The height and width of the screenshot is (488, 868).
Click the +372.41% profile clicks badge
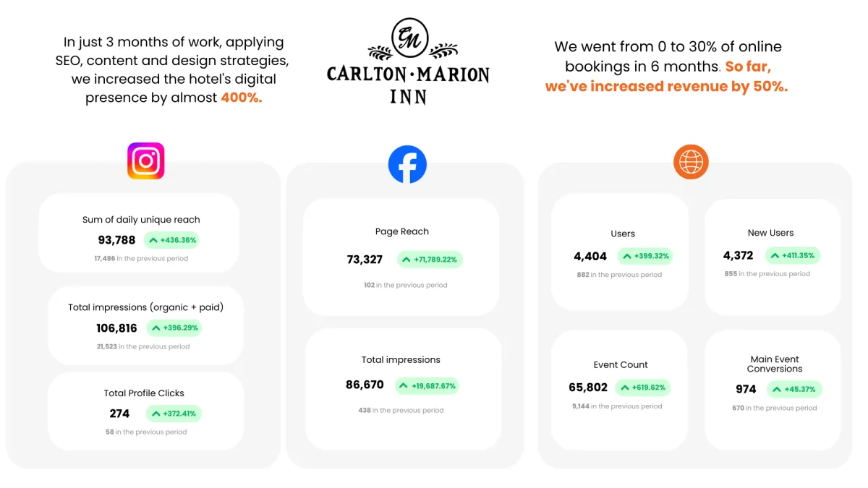tap(174, 414)
